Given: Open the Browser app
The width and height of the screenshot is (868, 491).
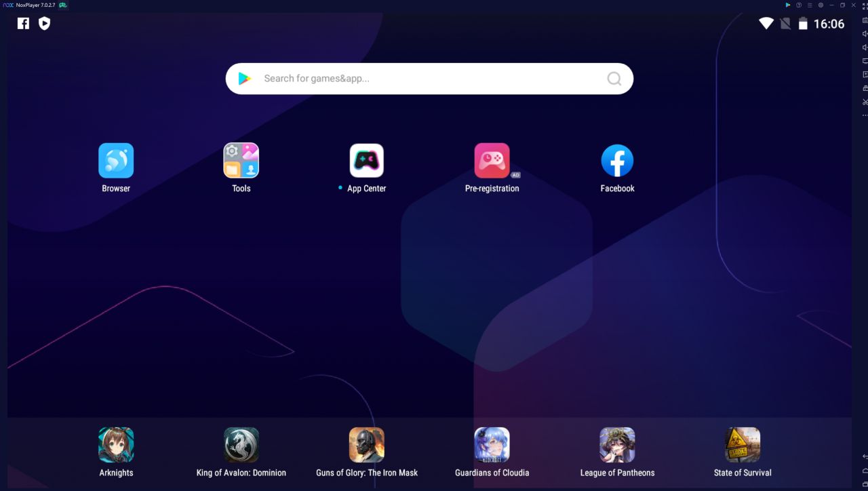Looking at the screenshot, I should (116, 161).
